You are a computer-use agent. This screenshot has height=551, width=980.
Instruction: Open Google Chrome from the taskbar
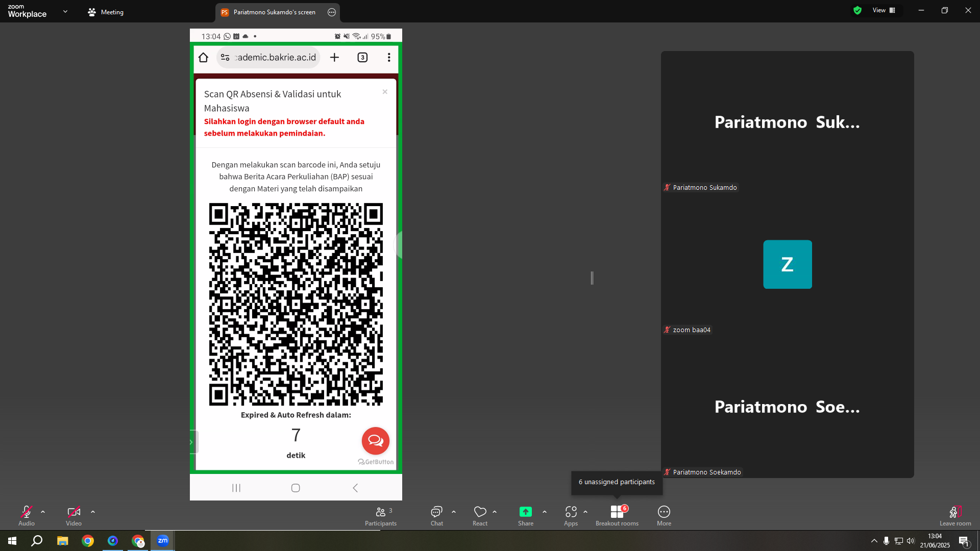pyautogui.click(x=88, y=541)
